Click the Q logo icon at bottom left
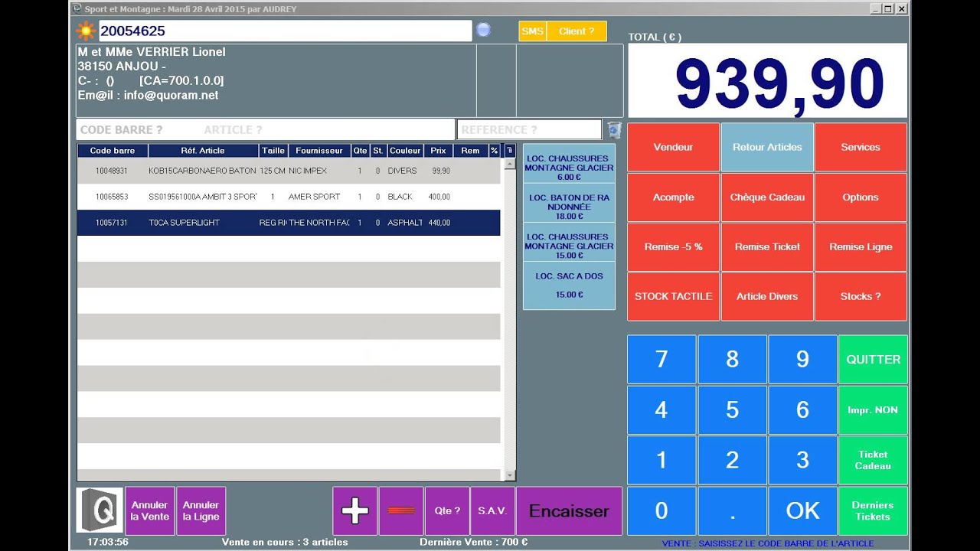This screenshot has width=980, height=551. click(x=100, y=510)
